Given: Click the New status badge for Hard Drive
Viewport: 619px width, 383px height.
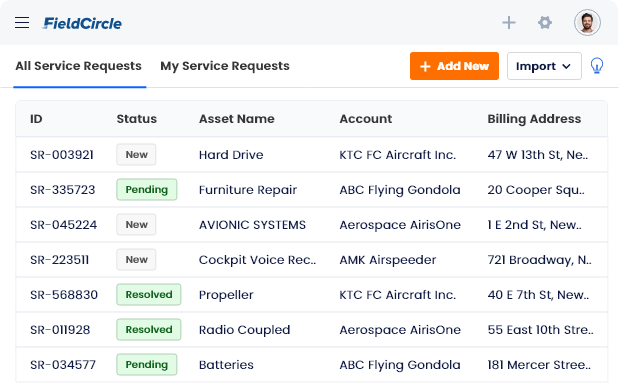Looking at the screenshot, I should [x=136, y=154].
